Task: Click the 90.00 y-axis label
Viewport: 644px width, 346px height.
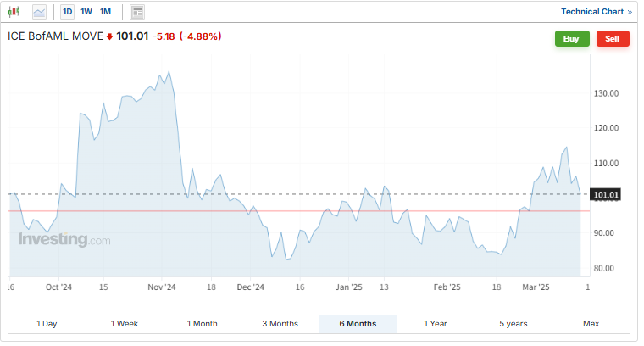Action: point(603,233)
